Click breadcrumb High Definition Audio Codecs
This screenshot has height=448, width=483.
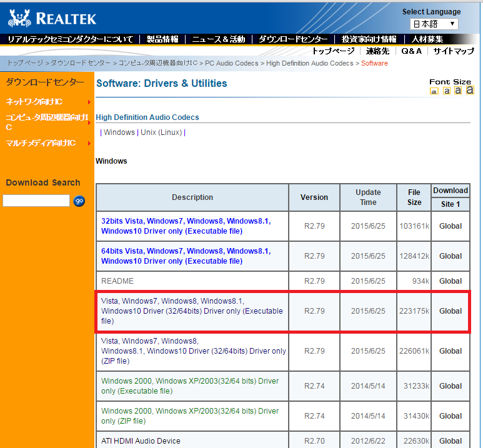pos(309,63)
